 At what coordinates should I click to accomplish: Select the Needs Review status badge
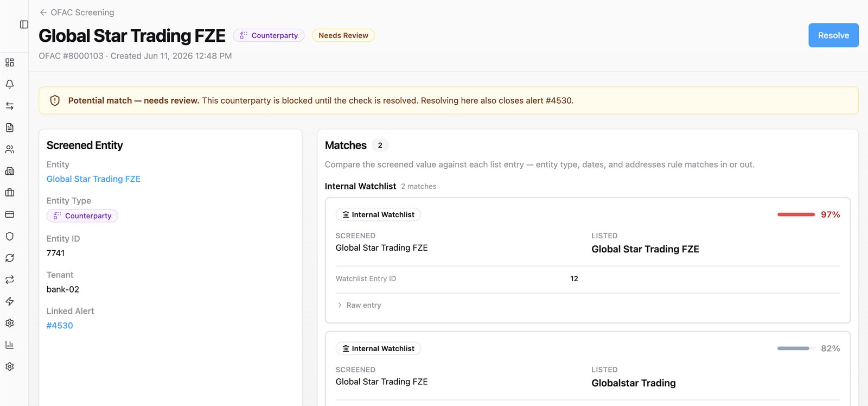click(x=343, y=35)
